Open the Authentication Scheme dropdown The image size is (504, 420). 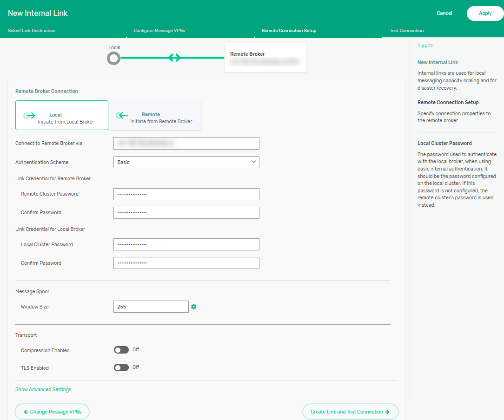click(x=186, y=162)
